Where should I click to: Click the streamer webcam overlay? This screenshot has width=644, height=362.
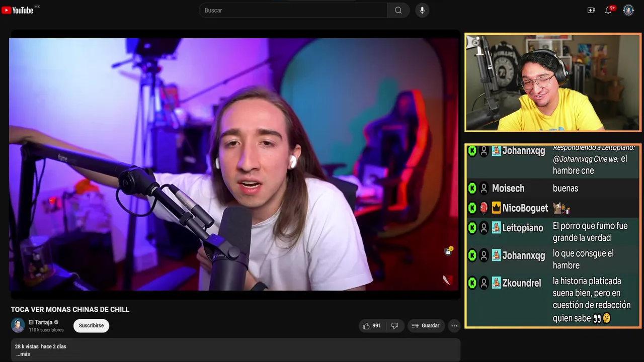pyautogui.click(x=552, y=82)
